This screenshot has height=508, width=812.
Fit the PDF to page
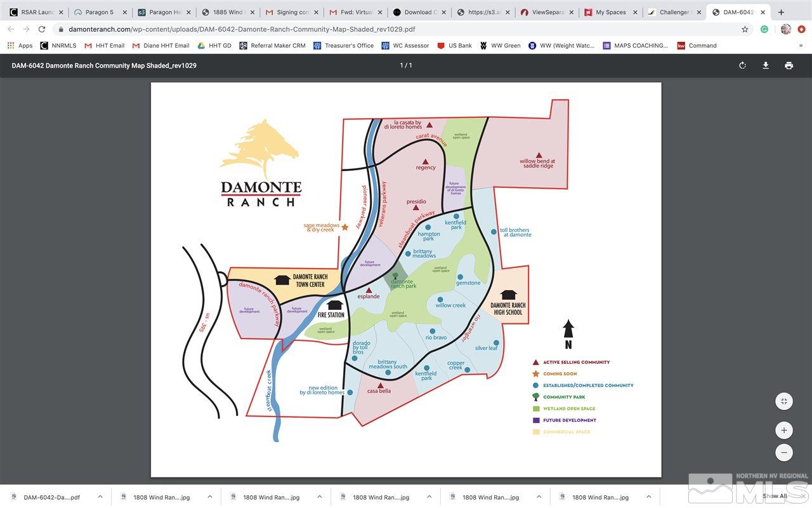tap(784, 401)
